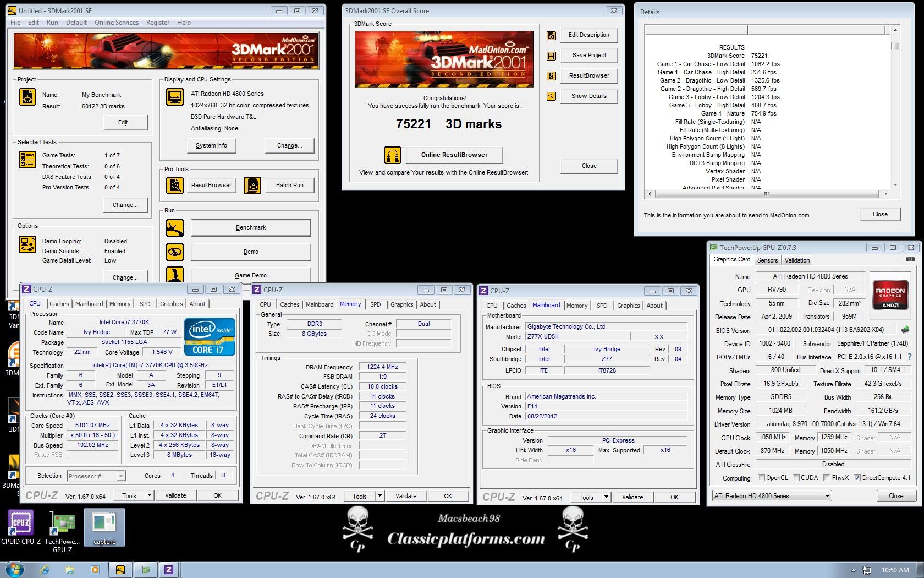Click the CPU-Z taskbar button
Image resolution: width=924 pixels, height=578 pixels.
click(169, 570)
